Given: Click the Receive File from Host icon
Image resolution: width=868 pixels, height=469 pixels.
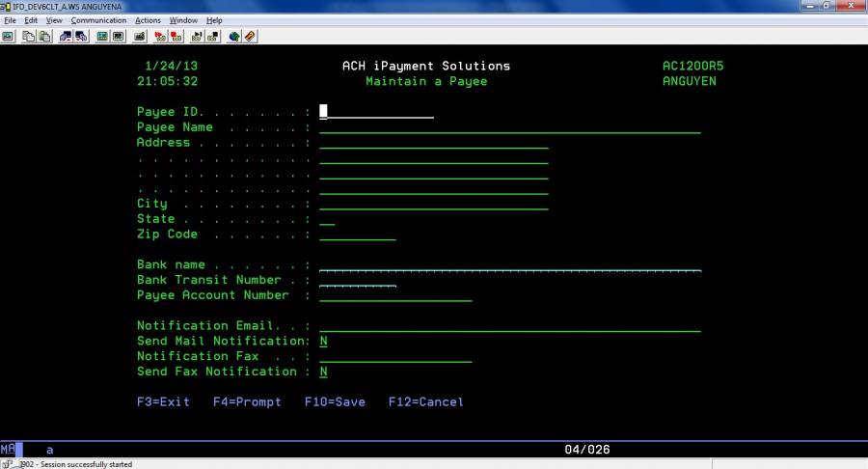Looking at the screenshot, I should (x=81, y=37).
